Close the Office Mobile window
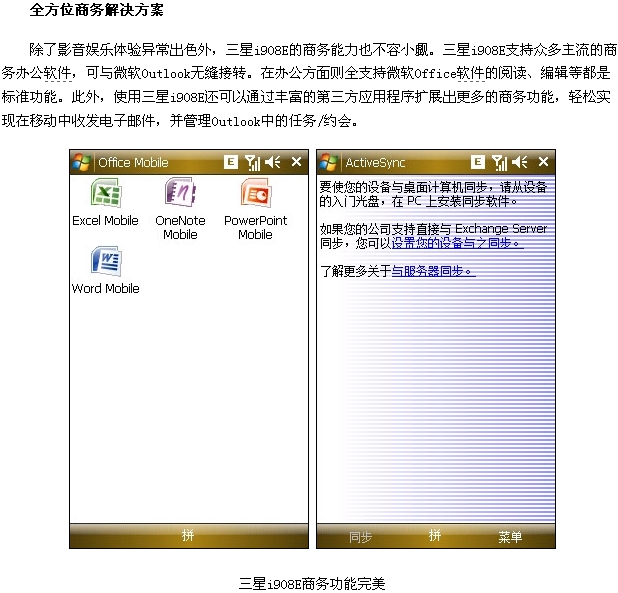Screen dimensions: 618x593 pos(296,162)
